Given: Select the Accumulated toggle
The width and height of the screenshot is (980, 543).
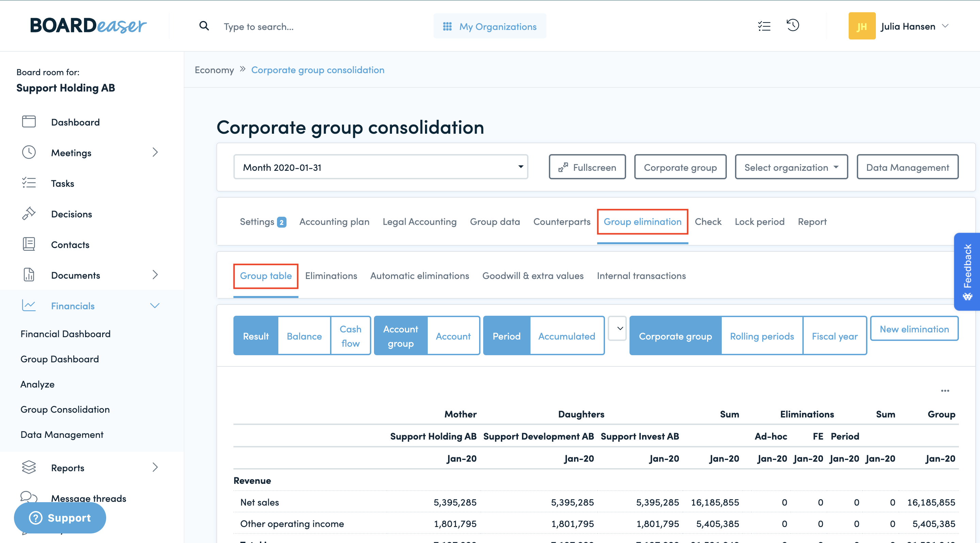Looking at the screenshot, I should click(567, 336).
